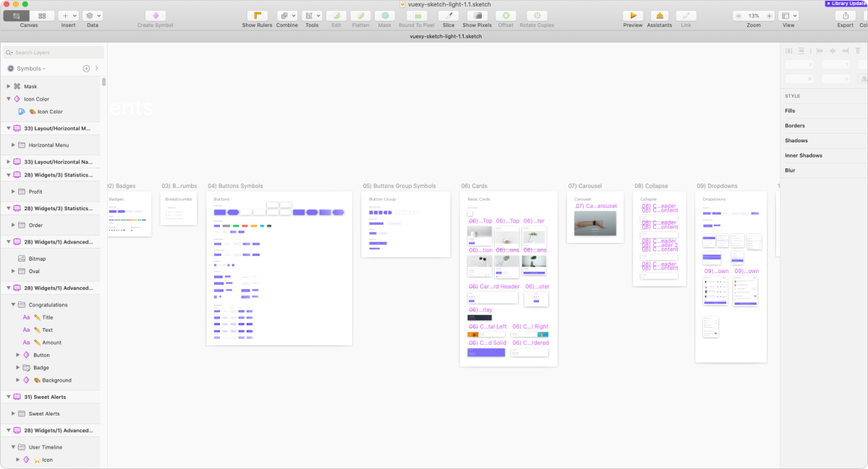Switch to components grid view
The width and height of the screenshot is (868, 469).
click(x=42, y=15)
